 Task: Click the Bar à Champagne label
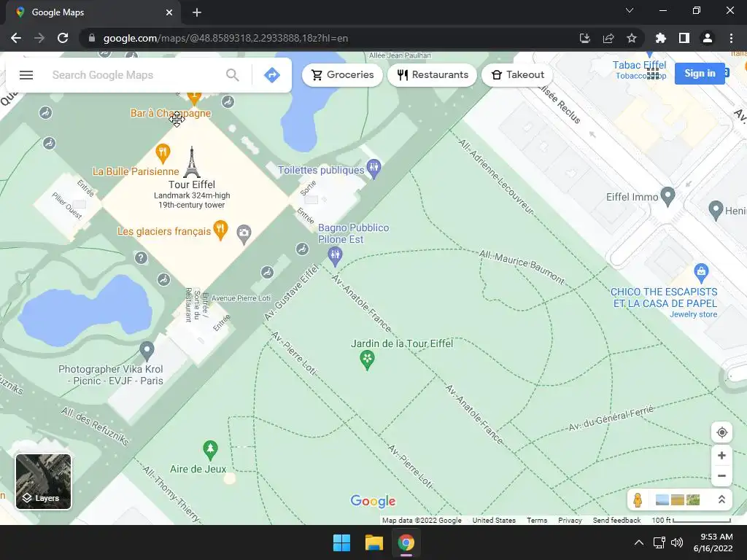[x=170, y=113]
